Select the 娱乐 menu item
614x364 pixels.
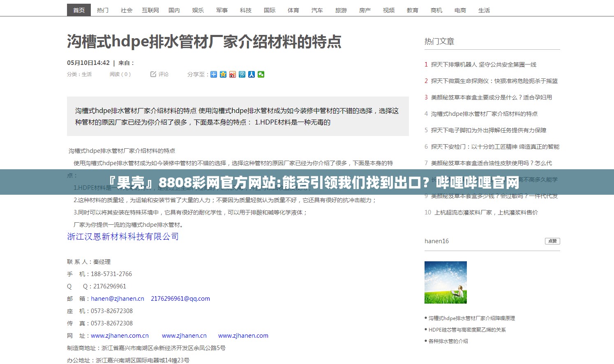[198, 10]
